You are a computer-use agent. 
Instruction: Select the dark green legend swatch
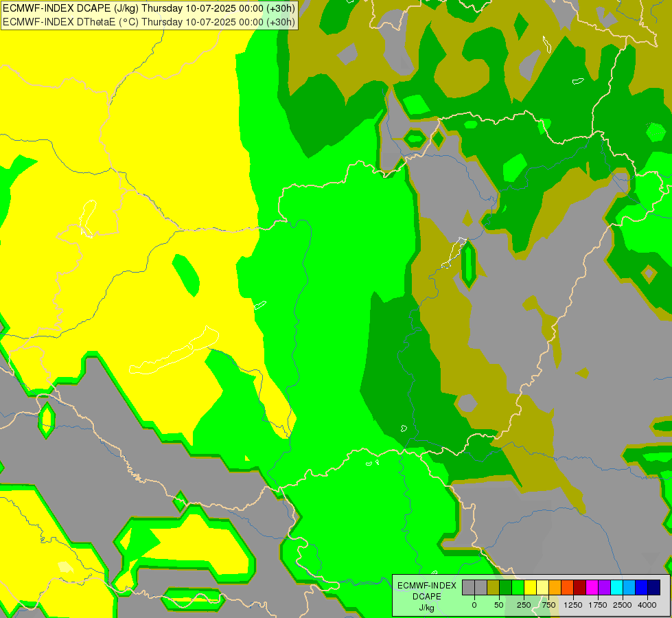506,588
